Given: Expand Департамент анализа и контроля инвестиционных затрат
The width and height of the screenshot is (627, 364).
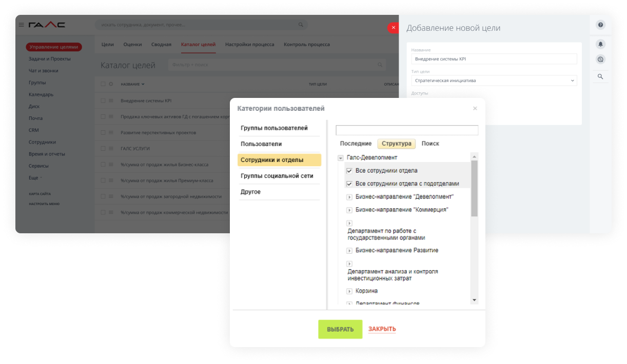Looking at the screenshot, I should [349, 264].
